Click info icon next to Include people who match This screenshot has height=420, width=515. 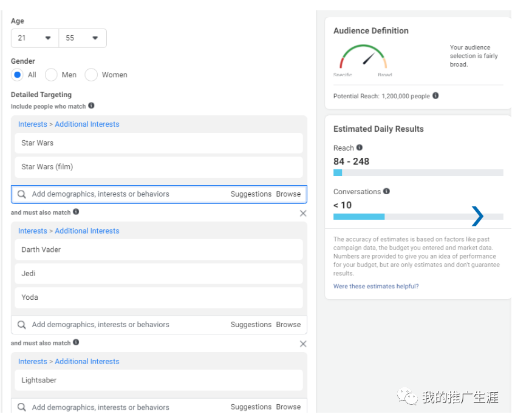tap(91, 106)
